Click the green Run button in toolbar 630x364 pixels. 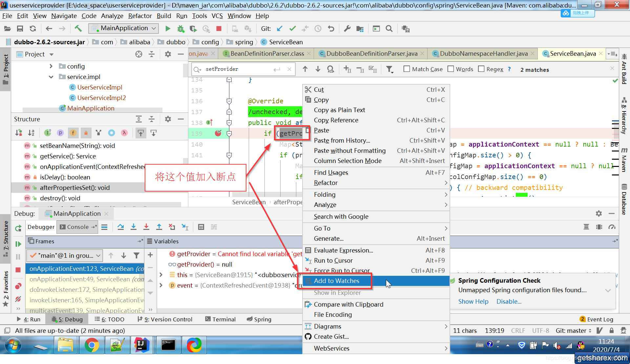168,29
